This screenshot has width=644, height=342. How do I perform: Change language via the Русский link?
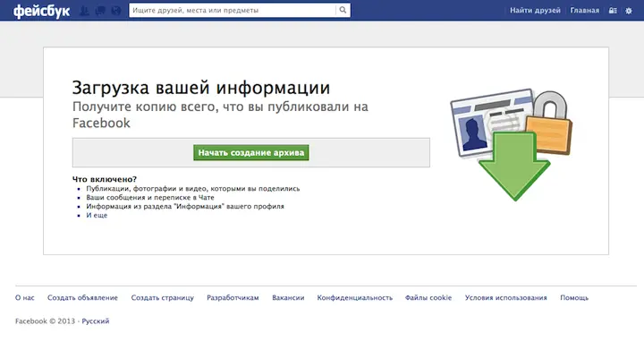[96, 321]
